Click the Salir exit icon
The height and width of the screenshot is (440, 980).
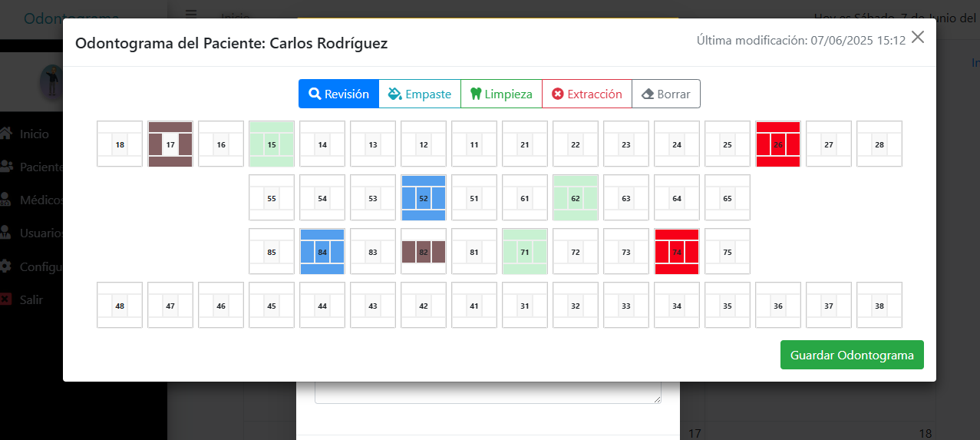click(x=6, y=299)
